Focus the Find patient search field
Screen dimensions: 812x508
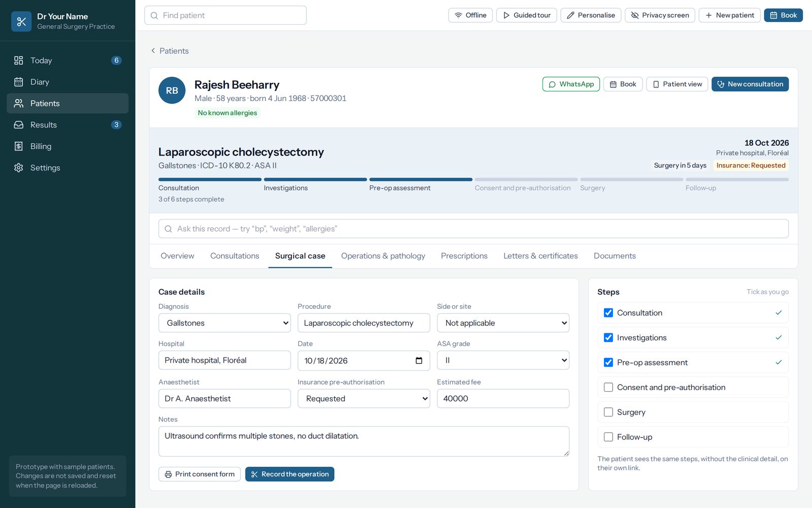[225, 15]
